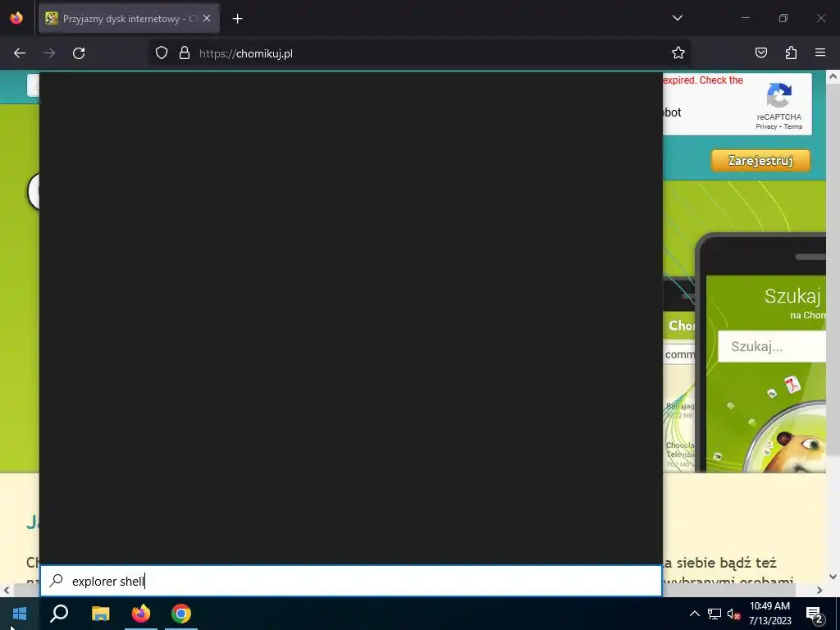Bookmark this page with star icon
Image resolution: width=840 pixels, height=630 pixels.
(x=678, y=53)
